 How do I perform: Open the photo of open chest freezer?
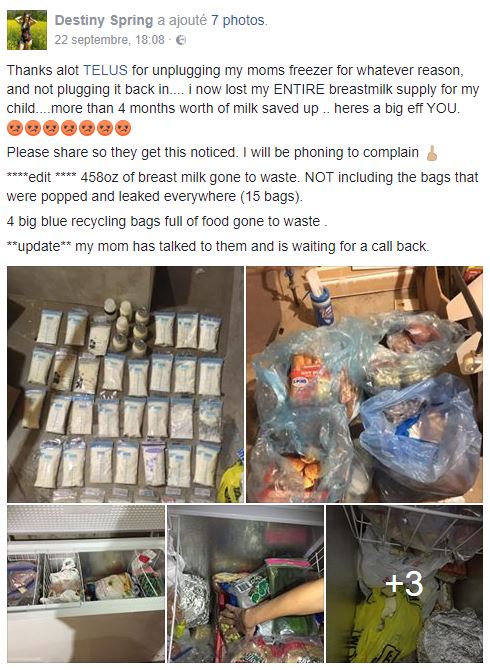coord(86,584)
